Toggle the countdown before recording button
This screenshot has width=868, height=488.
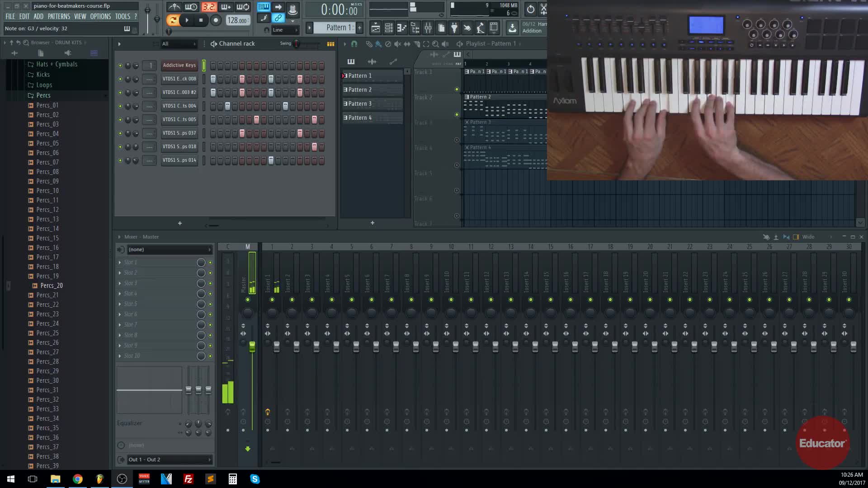click(208, 7)
